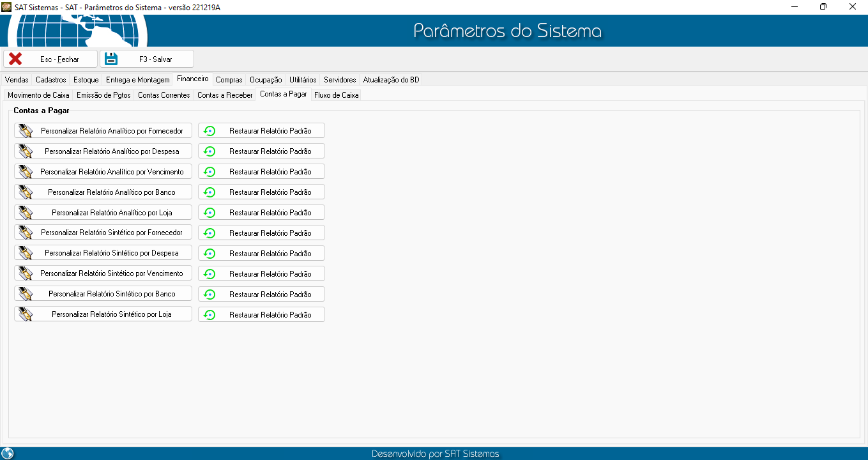
Task: Restore default for Analítico por Loja report
Action: [261, 213]
